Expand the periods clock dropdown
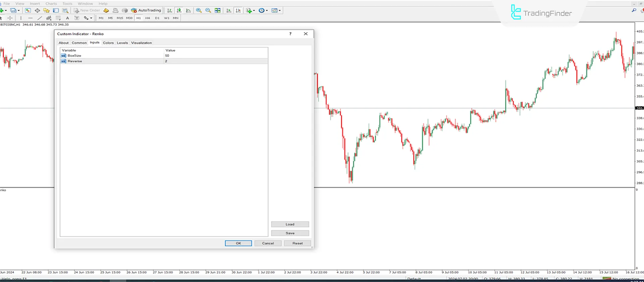Viewport: 644px width, 282px height. click(x=263, y=10)
